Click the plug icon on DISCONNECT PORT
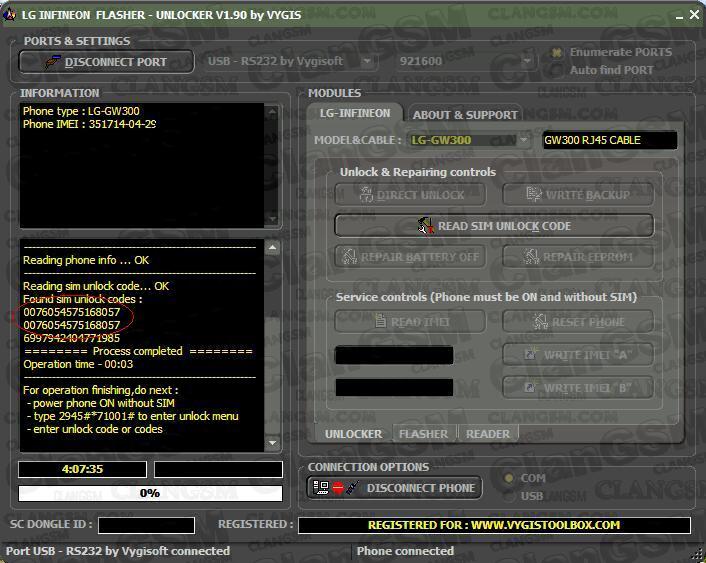 pos(52,62)
